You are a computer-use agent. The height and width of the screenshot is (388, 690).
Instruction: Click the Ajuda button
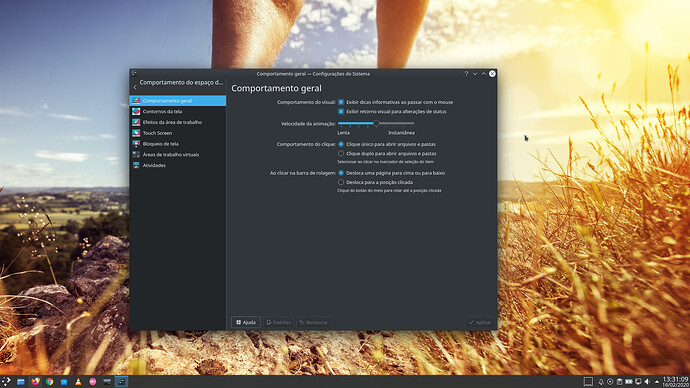pos(246,322)
